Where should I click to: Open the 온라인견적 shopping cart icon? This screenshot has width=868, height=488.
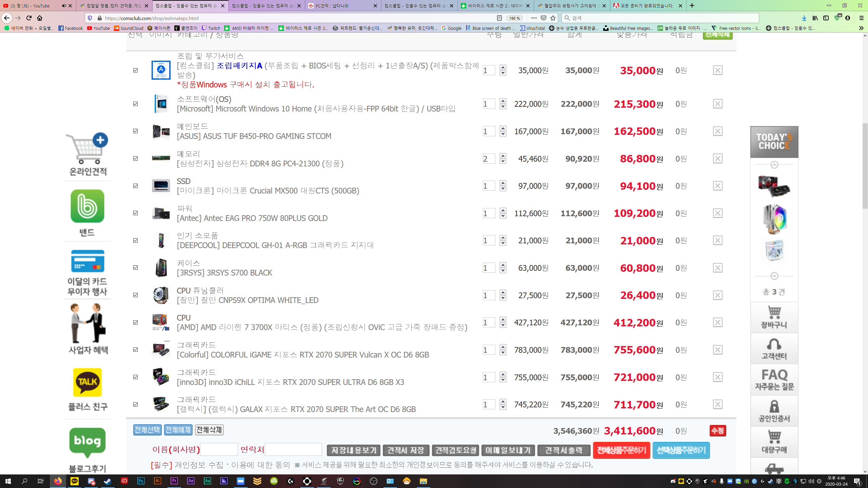(x=87, y=149)
